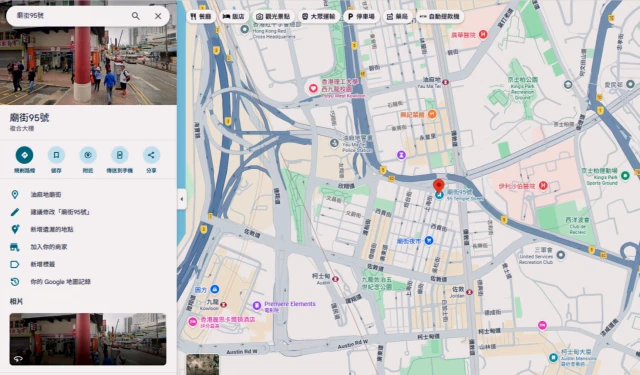Viewport: 640px width, 375px height.
Task: Click 香港理工大學西九龍校園 heart marker
Action: point(313,88)
